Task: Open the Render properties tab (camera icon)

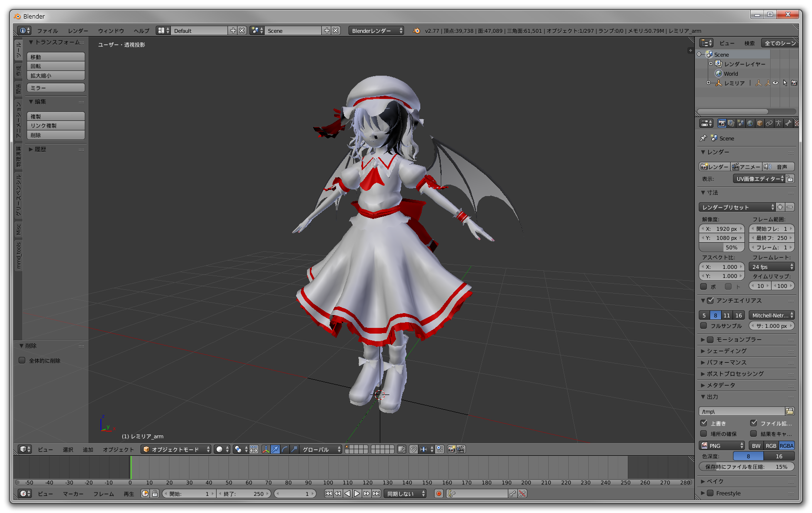Action: pyautogui.click(x=722, y=123)
